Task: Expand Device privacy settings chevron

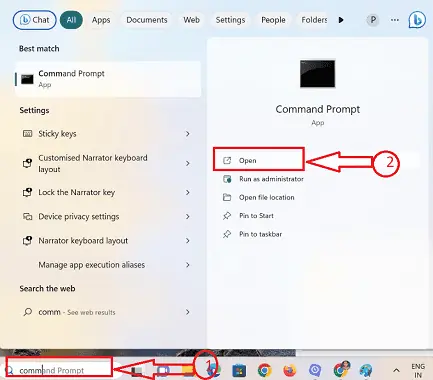Action: 188,217
